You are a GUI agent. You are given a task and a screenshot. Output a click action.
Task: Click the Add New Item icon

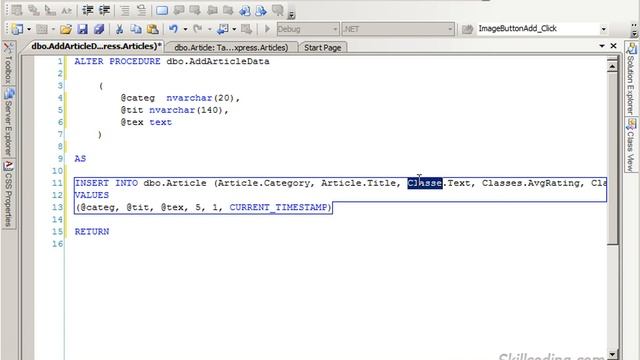coord(17,29)
